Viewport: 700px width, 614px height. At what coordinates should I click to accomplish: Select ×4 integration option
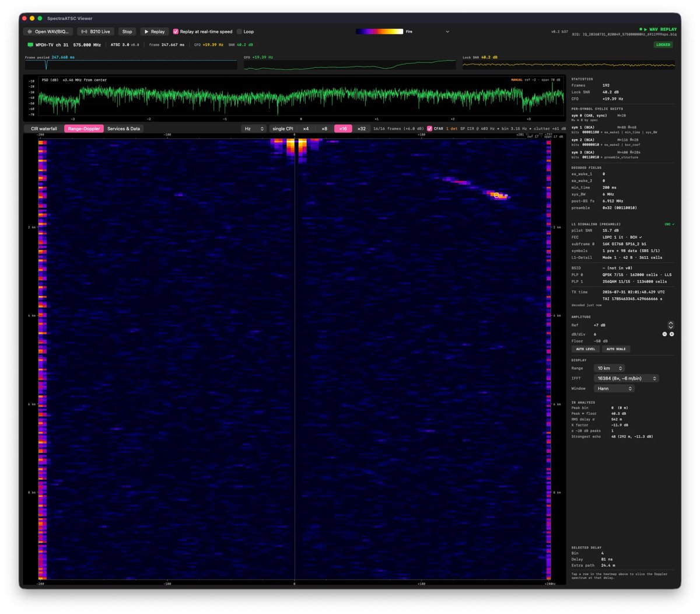(306, 128)
